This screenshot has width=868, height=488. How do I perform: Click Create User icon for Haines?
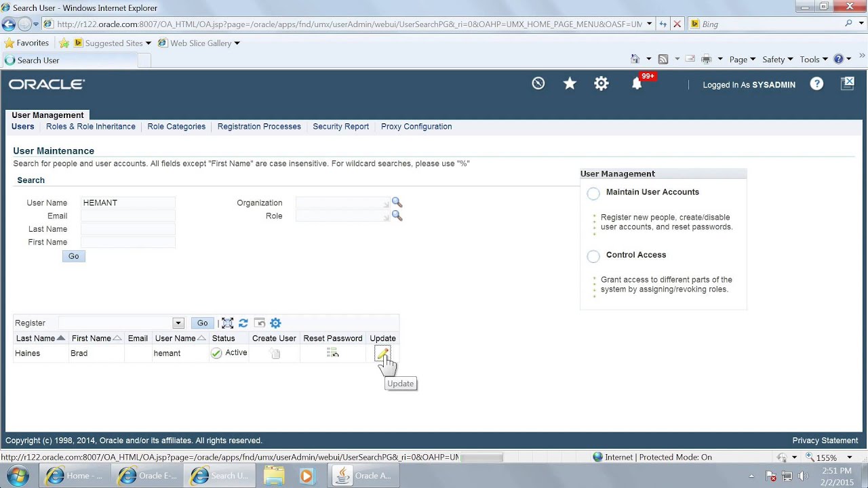tap(275, 353)
